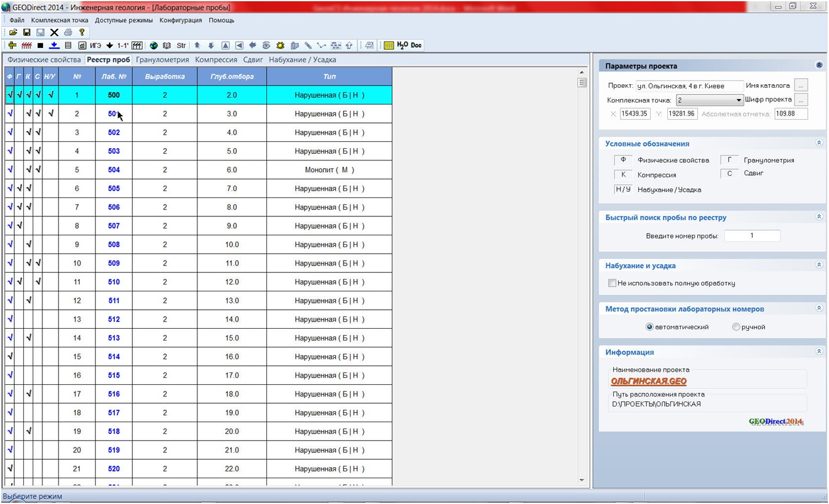The image size is (829, 504).
Task: Click the yellow gear icon
Action: (280, 45)
